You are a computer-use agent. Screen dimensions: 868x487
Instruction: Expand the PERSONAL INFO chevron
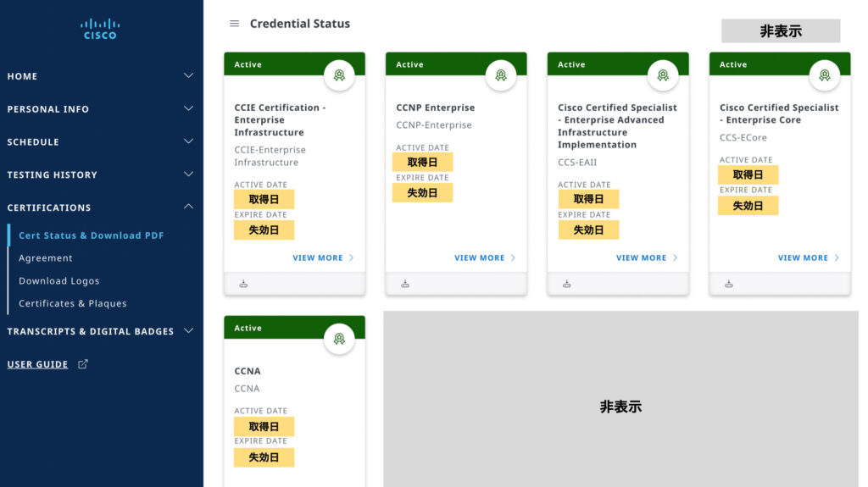pyautogui.click(x=189, y=108)
